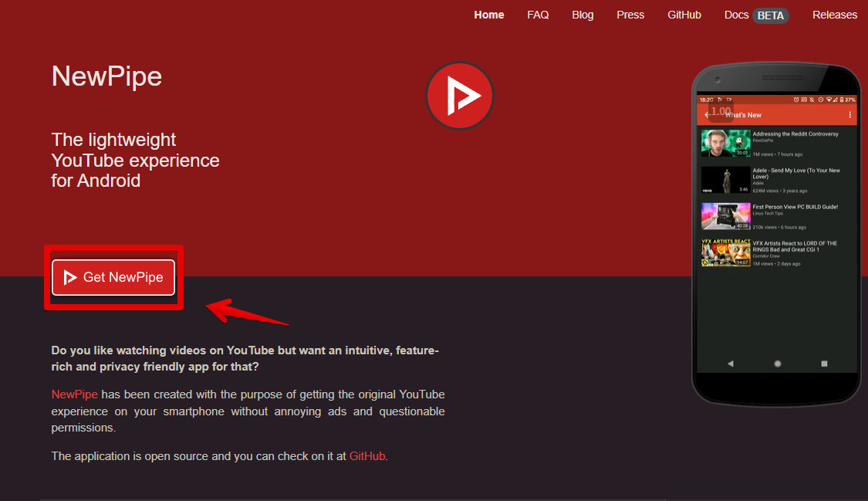Click the play icon inside Get NewPipe button
Image resolution: width=868 pixels, height=501 pixels.
tap(69, 277)
